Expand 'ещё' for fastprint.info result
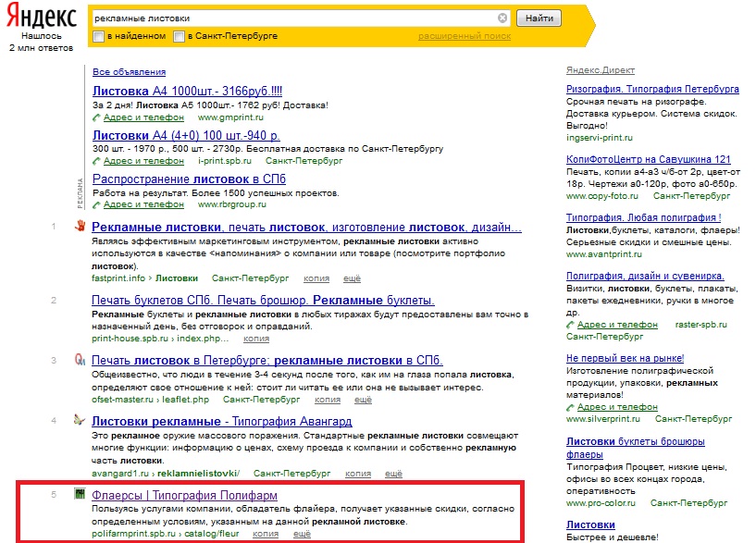Screen dimensions: 756x543 (352, 278)
